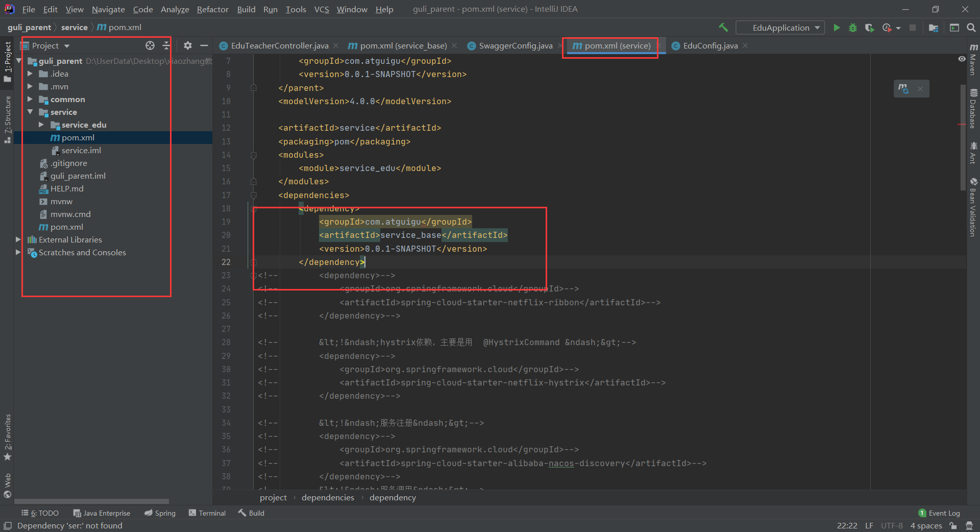Open the Web tool window
The width and height of the screenshot is (980, 532).
tap(8, 486)
